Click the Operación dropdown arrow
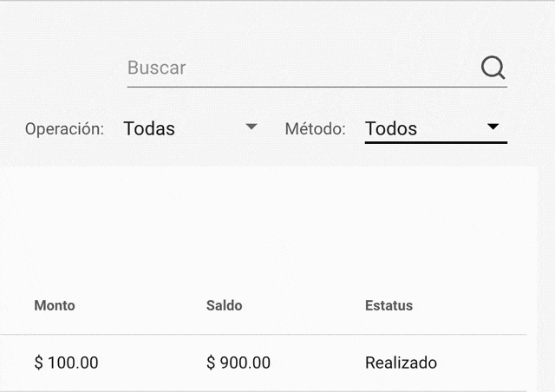555x392 pixels. coord(251,127)
